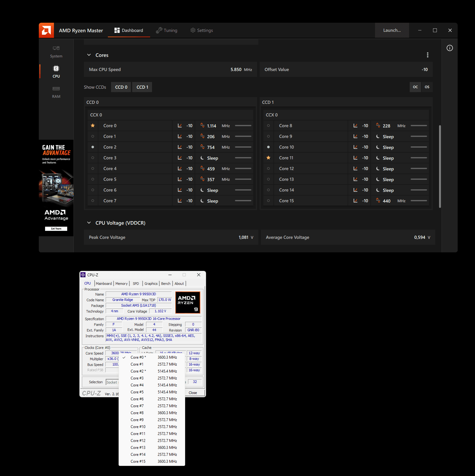Open the CPU-Z Graphics tab

point(151,284)
